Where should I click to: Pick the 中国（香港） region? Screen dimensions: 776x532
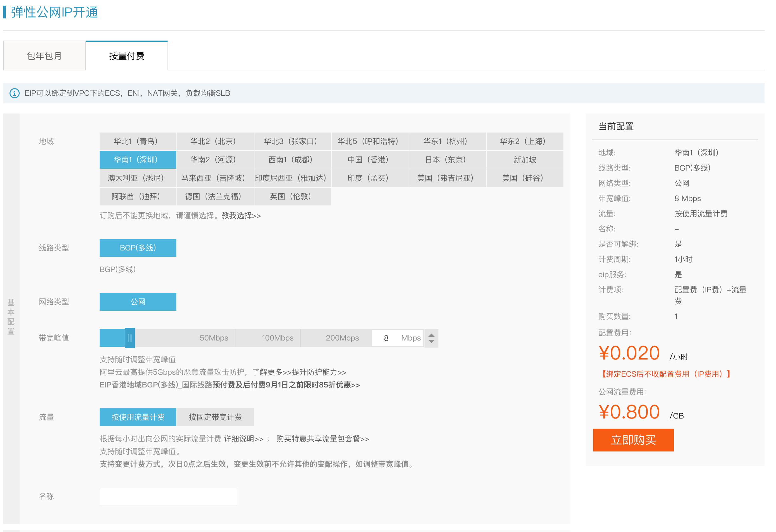tap(370, 160)
